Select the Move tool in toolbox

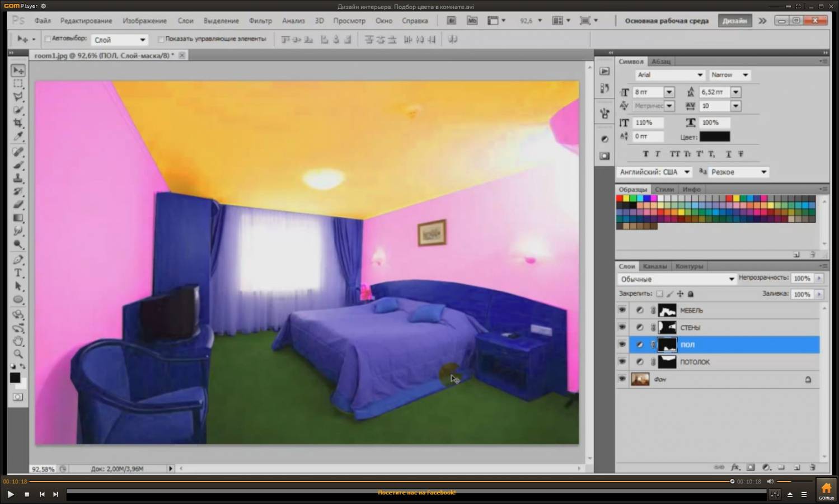(x=18, y=70)
